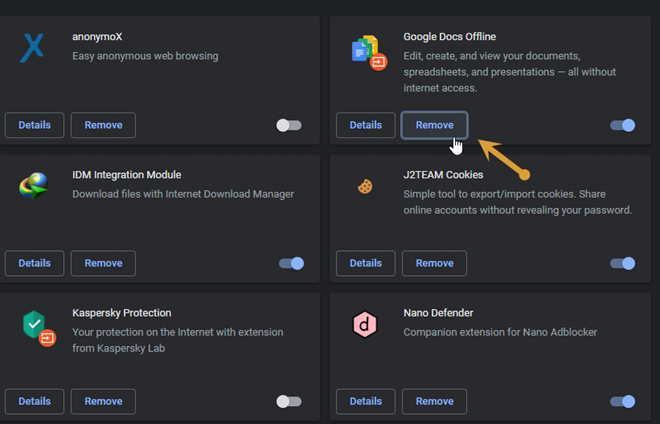Turn off the IDM Integration Module toggle
Viewport: 660px width, 424px height.
(291, 263)
